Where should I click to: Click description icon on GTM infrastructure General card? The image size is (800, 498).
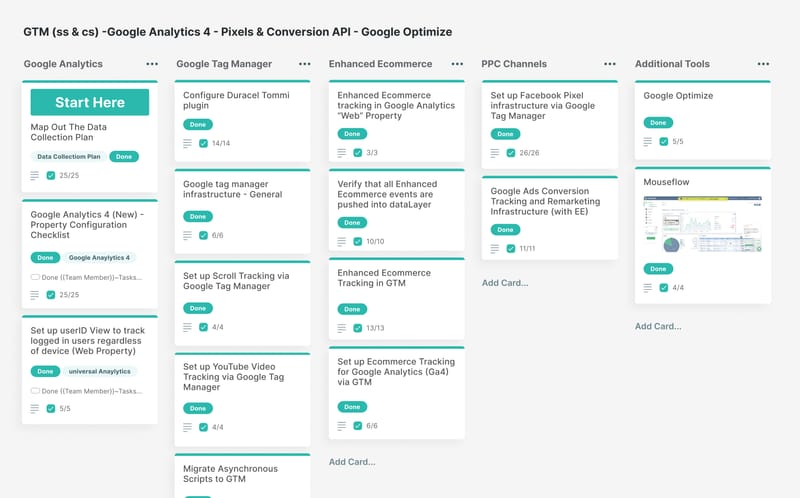[x=187, y=235]
